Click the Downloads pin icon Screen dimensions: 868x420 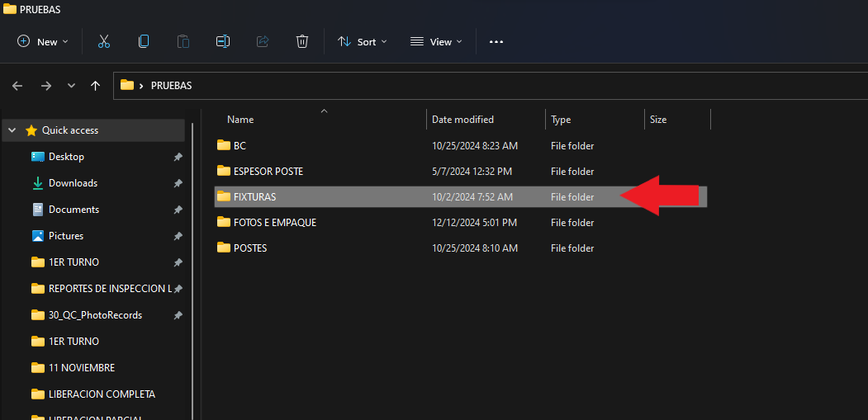[178, 183]
